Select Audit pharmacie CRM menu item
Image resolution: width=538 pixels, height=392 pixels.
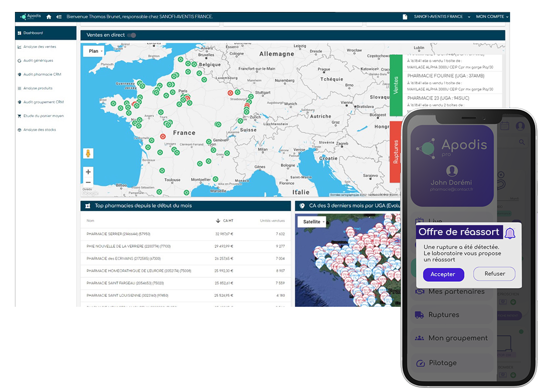[42, 75]
